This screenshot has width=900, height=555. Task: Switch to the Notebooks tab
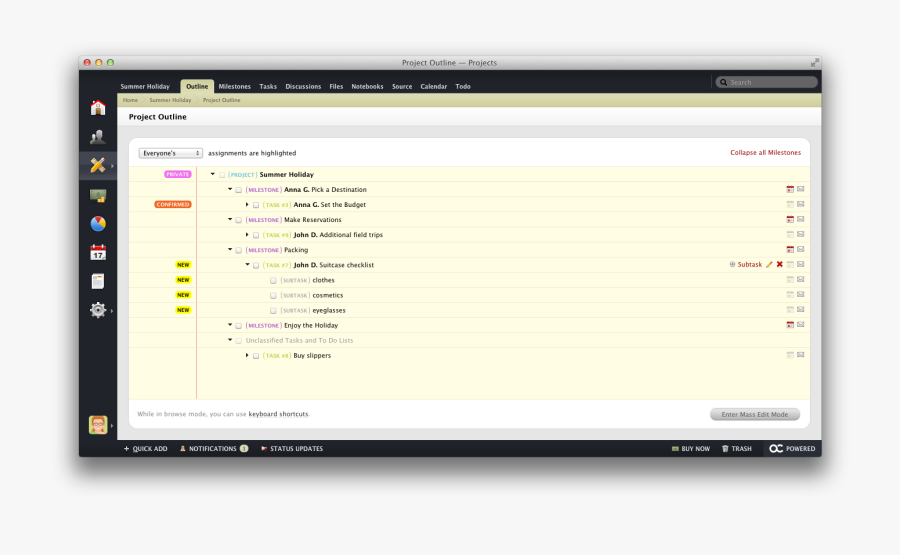[x=367, y=87]
